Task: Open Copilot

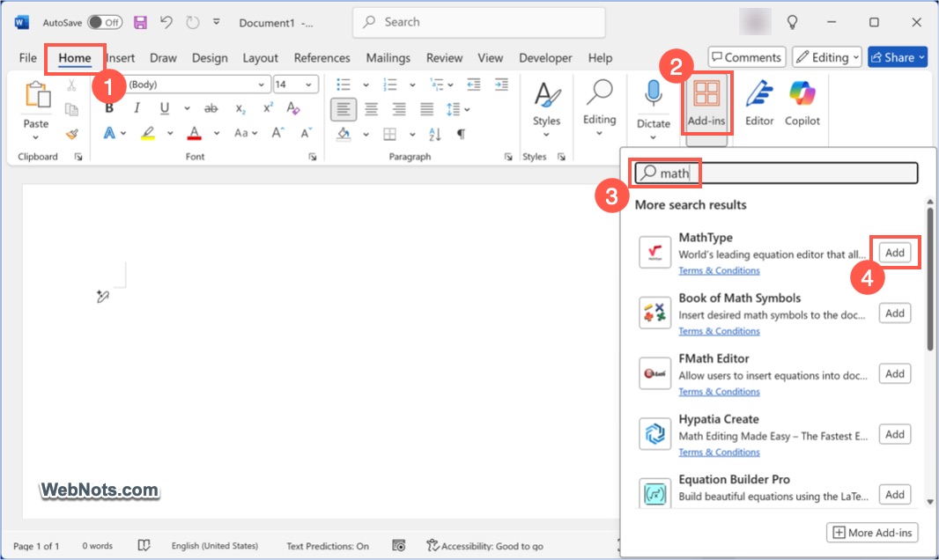Action: [802, 103]
